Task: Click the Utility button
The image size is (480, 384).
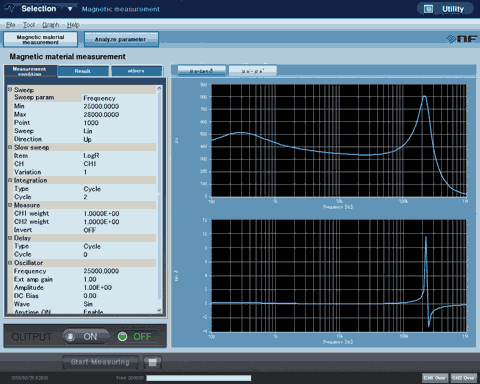Action: coord(445,9)
